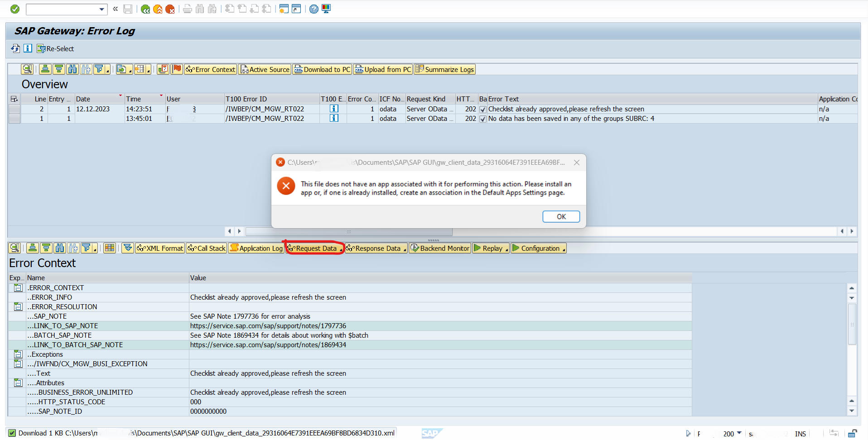Collapse the ....Attributes node
This screenshot has height=440, width=868.
18,383
